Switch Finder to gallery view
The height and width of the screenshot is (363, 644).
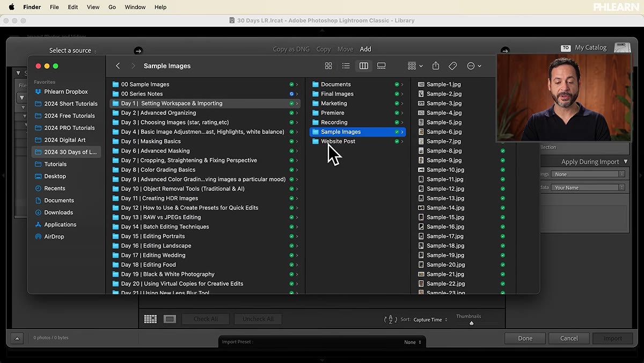[x=382, y=66]
